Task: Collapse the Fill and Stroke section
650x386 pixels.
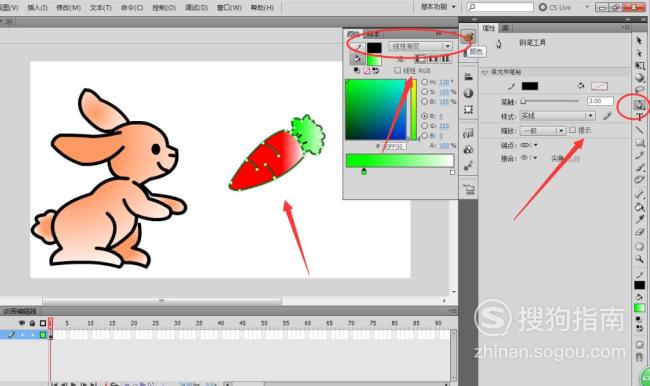Action: (x=485, y=72)
